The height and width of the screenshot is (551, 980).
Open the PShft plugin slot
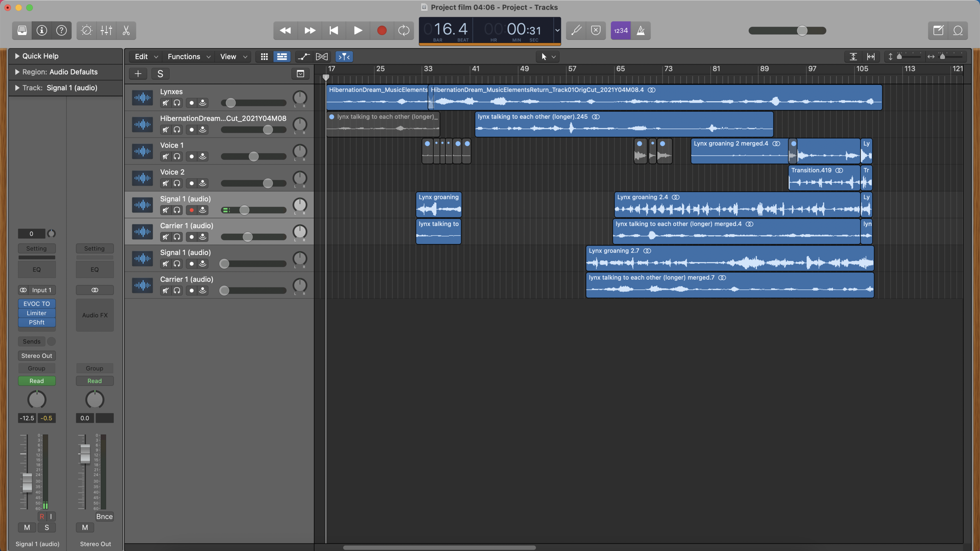point(36,322)
